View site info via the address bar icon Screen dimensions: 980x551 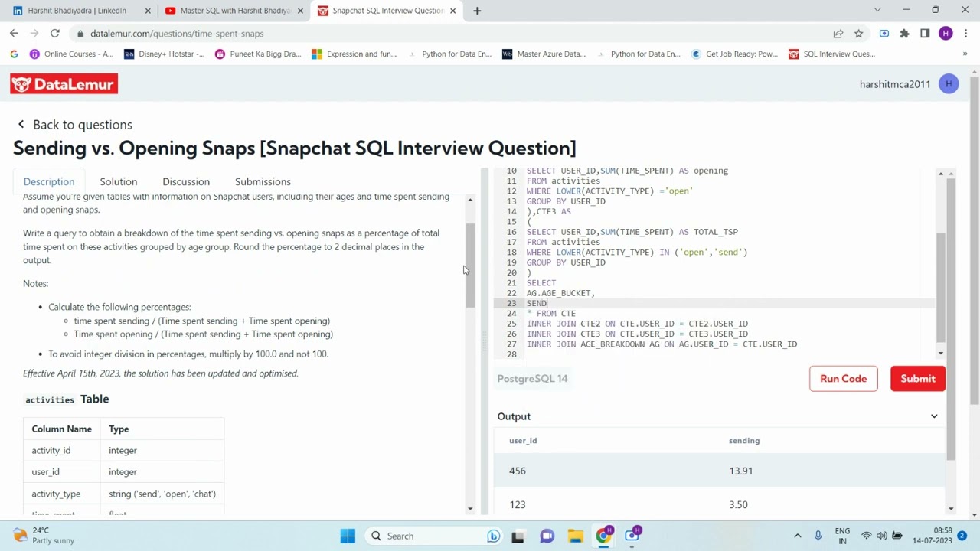80,34
